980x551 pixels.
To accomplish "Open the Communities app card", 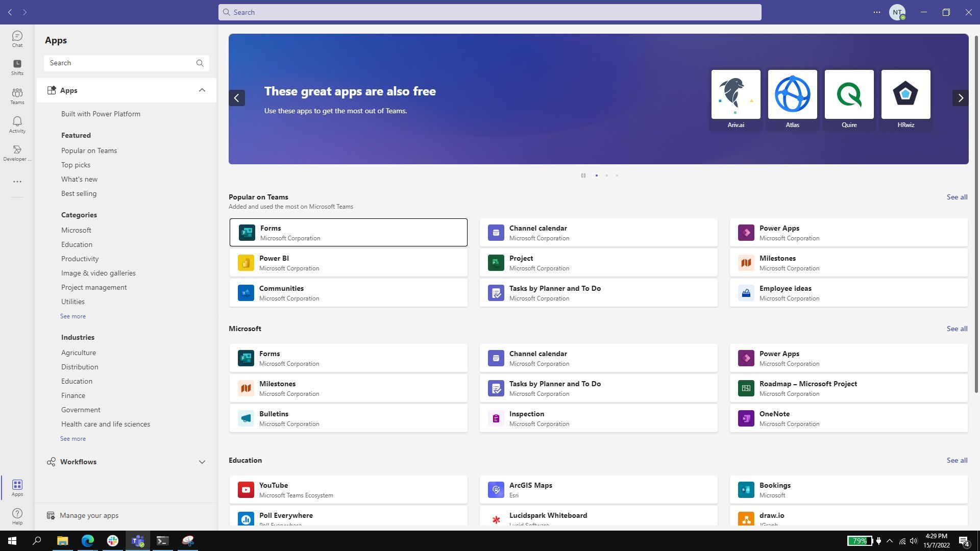I will pos(349,293).
